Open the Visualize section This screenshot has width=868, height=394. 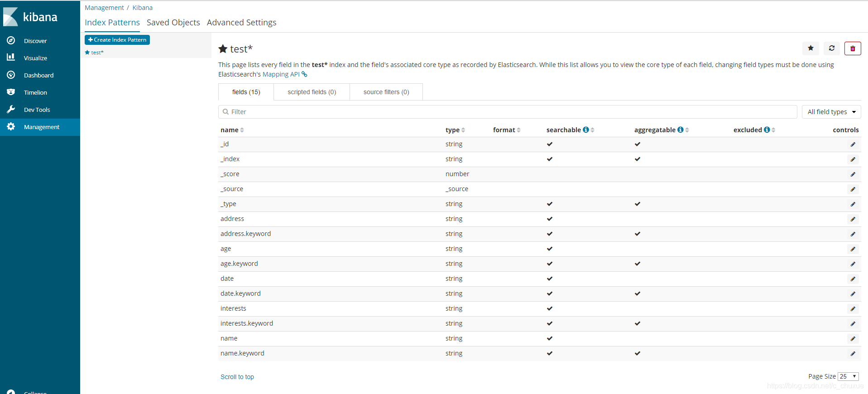click(x=40, y=58)
